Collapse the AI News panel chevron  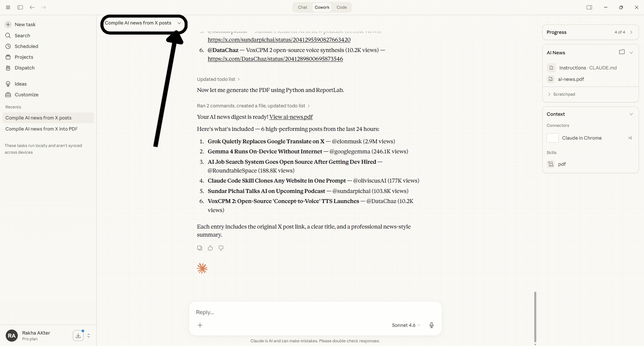click(631, 53)
